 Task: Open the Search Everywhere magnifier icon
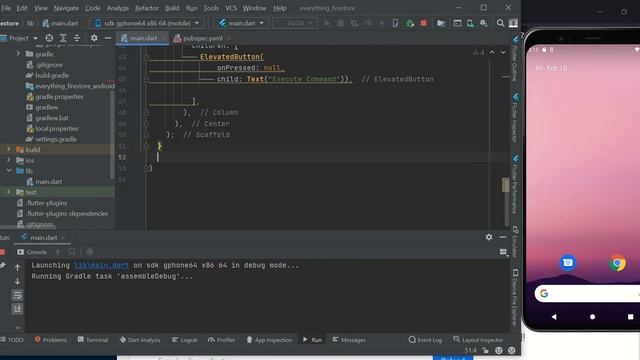coord(500,23)
